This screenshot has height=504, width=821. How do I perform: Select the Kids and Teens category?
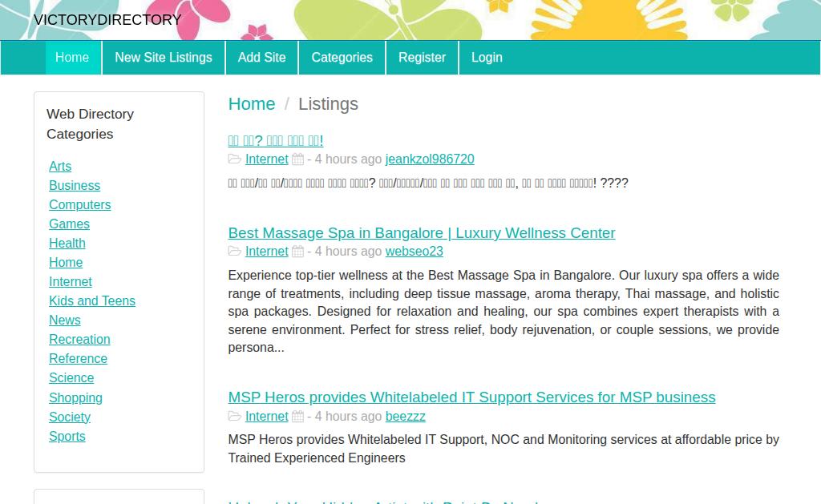(x=92, y=301)
